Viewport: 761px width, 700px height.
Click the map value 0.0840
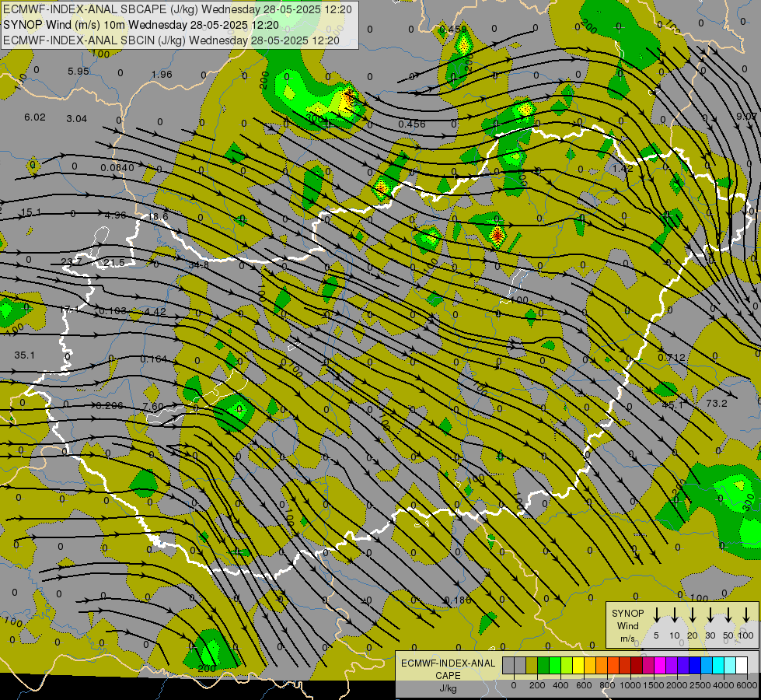pyautogui.click(x=117, y=167)
